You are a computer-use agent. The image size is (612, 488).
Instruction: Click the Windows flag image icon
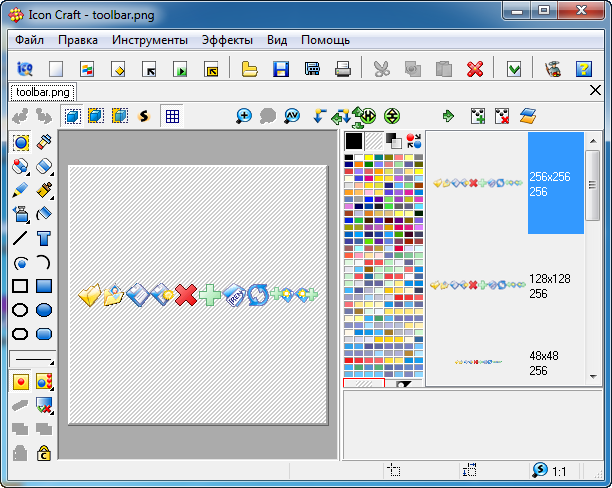point(87,69)
